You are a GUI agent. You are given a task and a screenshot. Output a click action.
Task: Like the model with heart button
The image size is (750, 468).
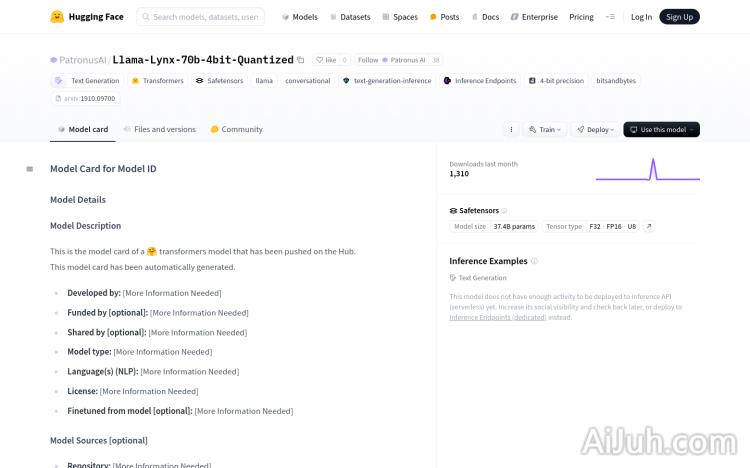point(325,60)
